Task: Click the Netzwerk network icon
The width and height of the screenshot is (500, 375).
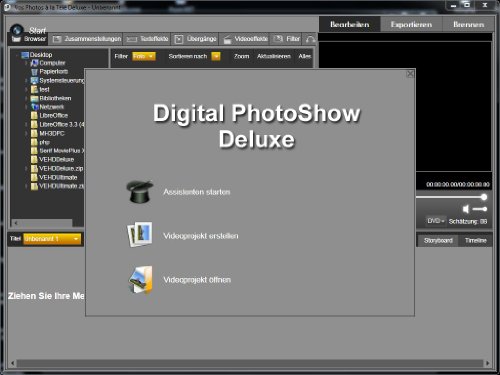Action: coord(34,107)
